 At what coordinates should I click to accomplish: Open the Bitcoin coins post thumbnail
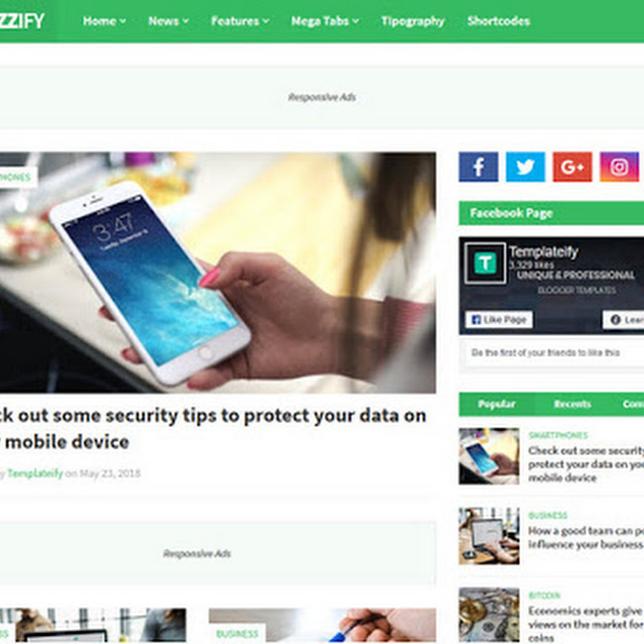point(488,615)
